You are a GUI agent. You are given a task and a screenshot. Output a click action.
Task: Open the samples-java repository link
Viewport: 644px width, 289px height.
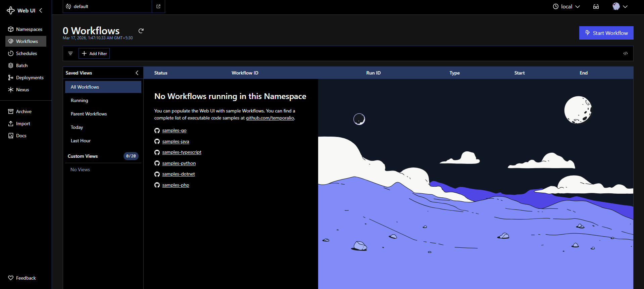(176, 141)
